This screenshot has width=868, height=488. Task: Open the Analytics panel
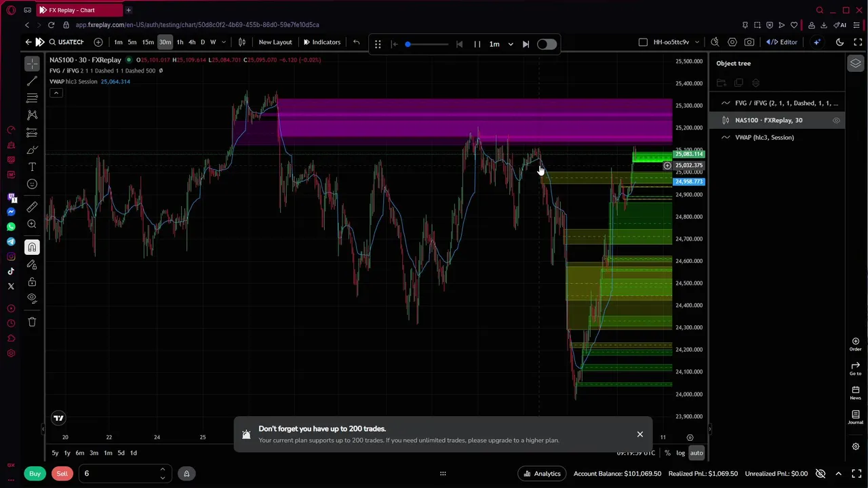(541, 474)
